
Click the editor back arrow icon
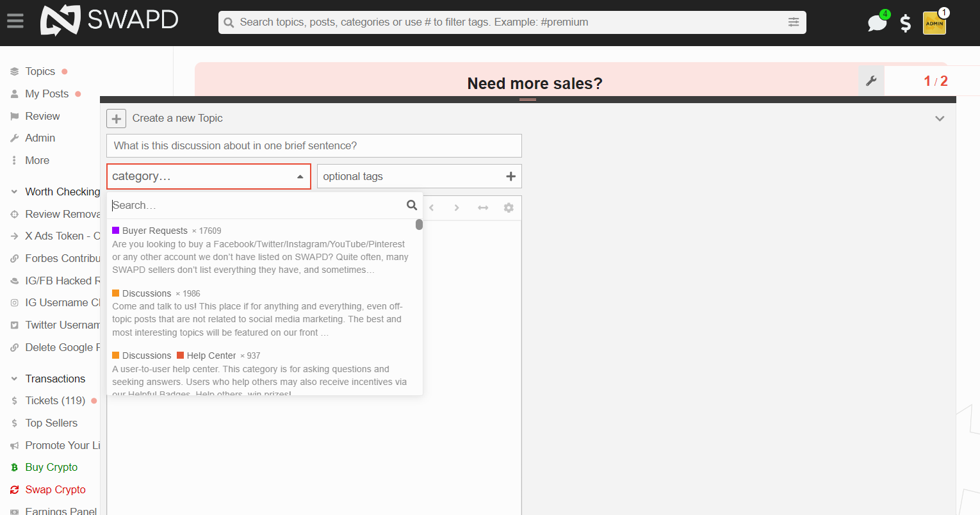(x=432, y=208)
